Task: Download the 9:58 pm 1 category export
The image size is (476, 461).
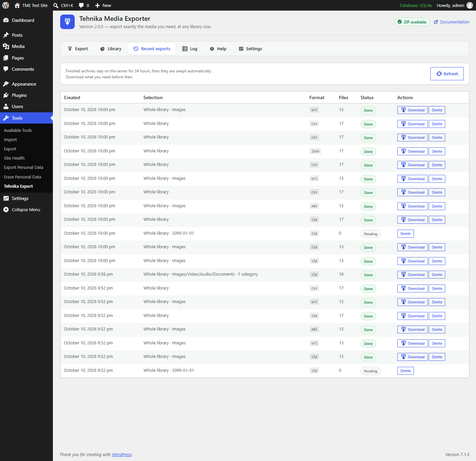Action: pos(413,275)
